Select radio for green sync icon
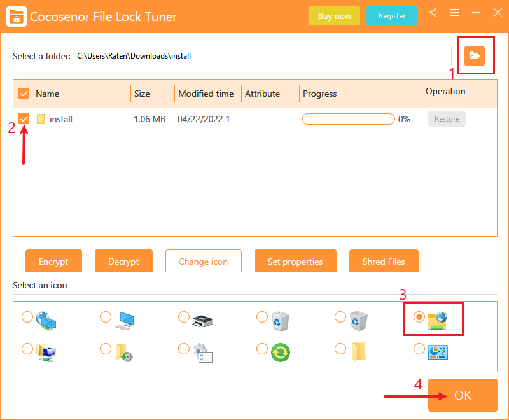 pyautogui.click(x=262, y=349)
